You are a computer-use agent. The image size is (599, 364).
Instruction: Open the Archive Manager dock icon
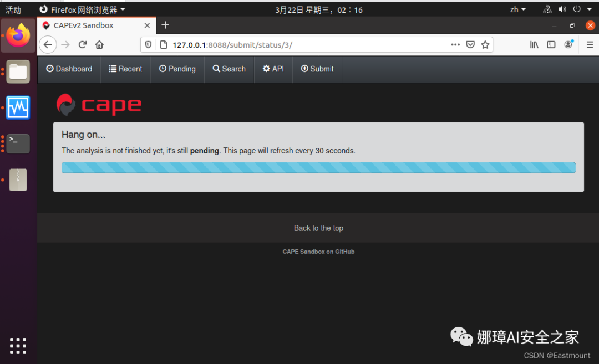tap(18, 180)
